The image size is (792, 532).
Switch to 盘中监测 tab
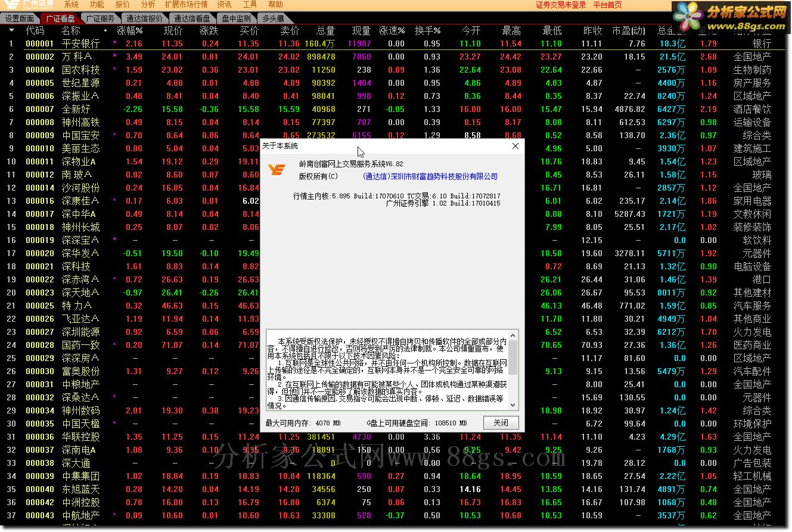(x=236, y=18)
